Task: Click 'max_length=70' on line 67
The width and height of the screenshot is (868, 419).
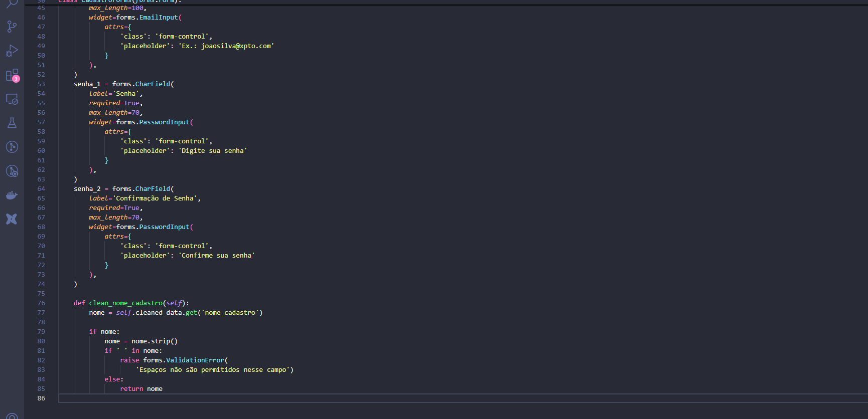Action: (x=114, y=218)
